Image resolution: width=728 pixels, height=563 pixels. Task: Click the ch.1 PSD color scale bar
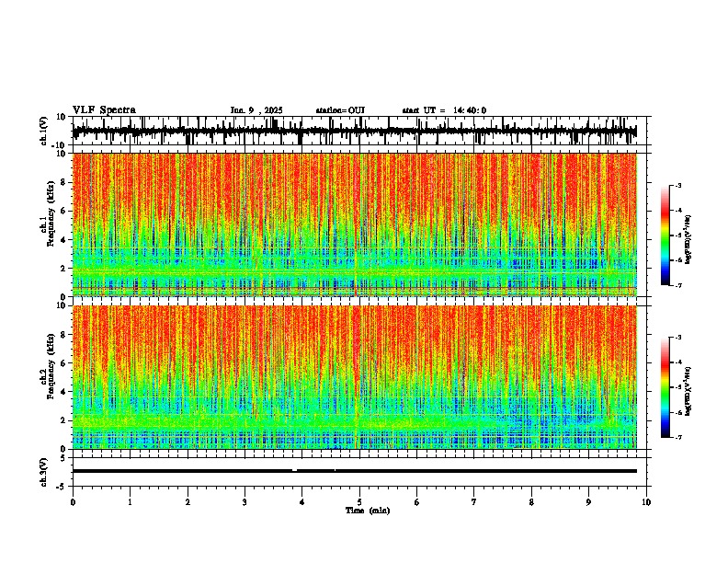[x=665, y=236]
